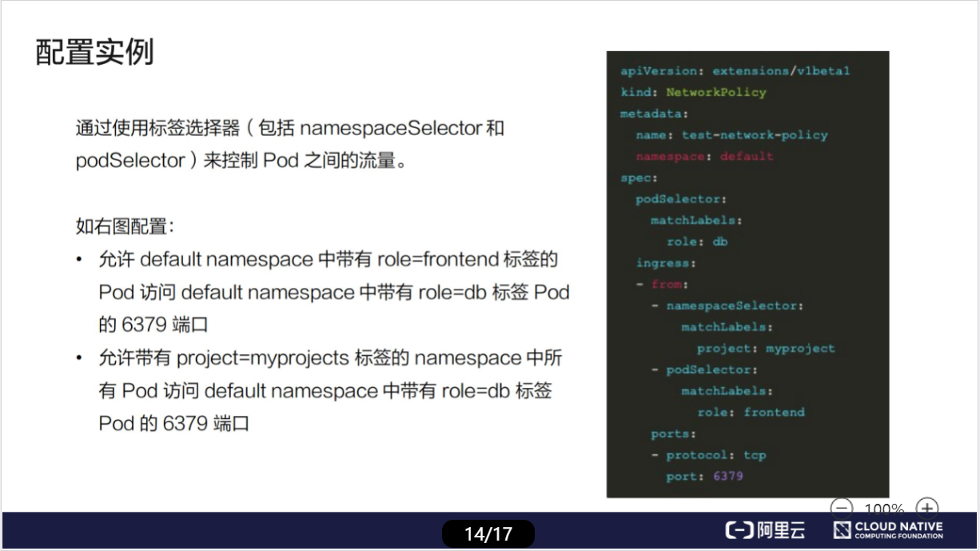Click the 如右图配置 text line
Viewport: 980px width, 551px height.
pos(125,226)
